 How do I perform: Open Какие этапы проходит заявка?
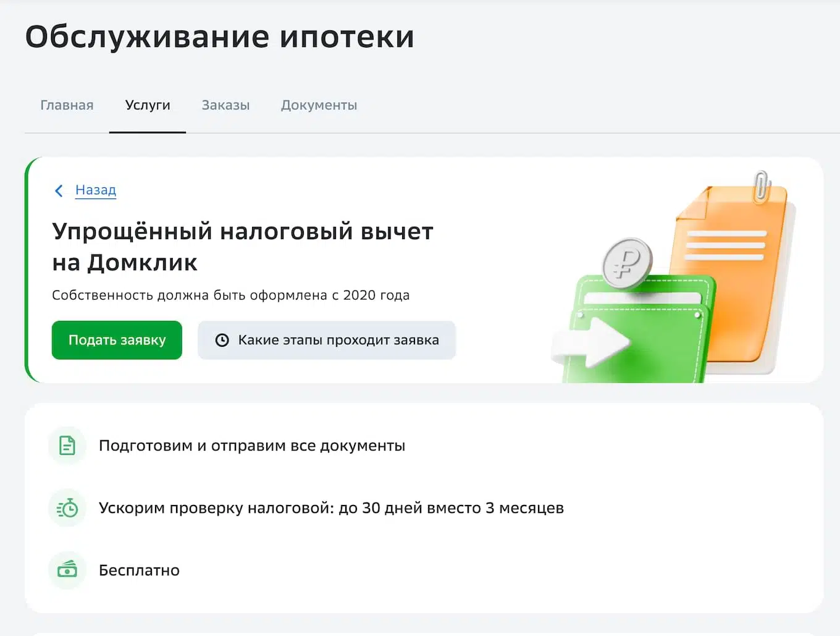click(326, 340)
